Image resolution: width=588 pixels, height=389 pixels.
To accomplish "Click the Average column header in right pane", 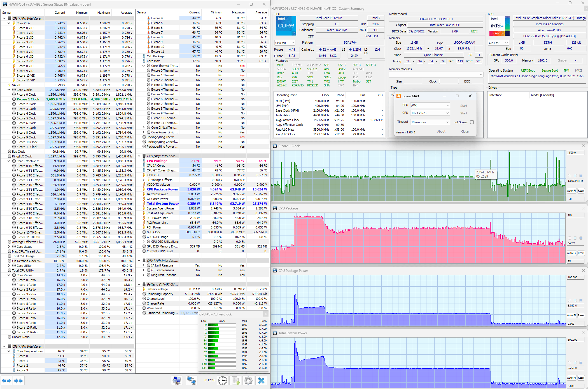I will coord(258,13).
